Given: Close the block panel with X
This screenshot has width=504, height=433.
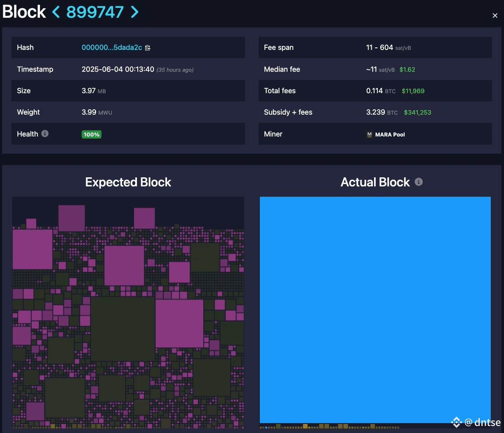Looking at the screenshot, I should (495, 16).
